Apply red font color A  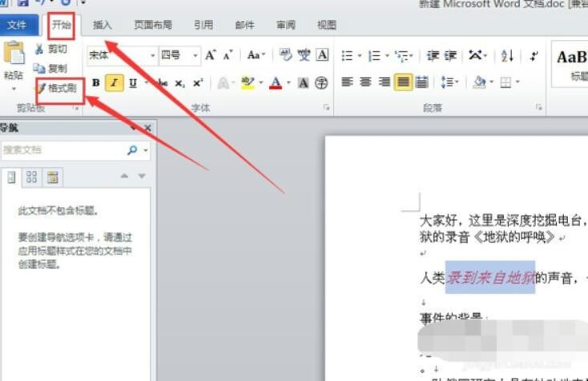pyautogui.click(x=276, y=82)
